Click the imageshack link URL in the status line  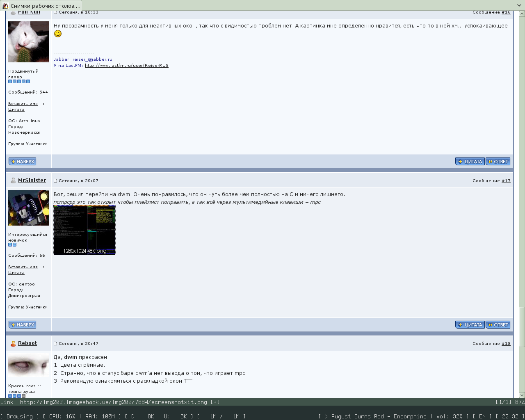(x=114, y=402)
